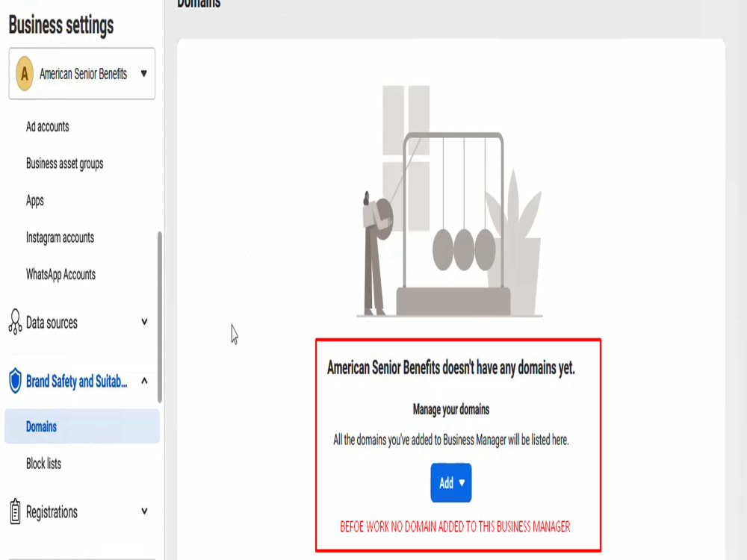Click the Brand Safety shield icon
Image resolution: width=747 pixels, height=560 pixels.
click(x=15, y=381)
